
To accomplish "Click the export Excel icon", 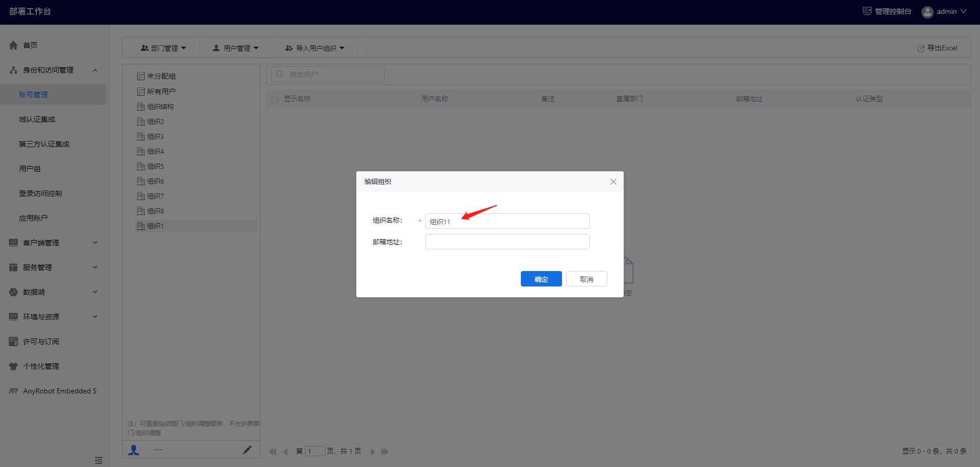I will coord(921,48).
